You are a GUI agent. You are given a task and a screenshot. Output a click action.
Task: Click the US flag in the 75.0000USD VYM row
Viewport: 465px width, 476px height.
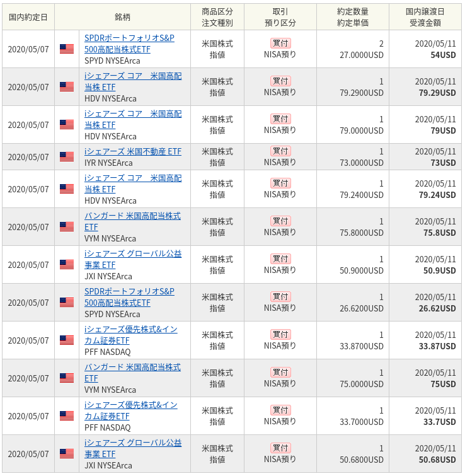[67, 378]
